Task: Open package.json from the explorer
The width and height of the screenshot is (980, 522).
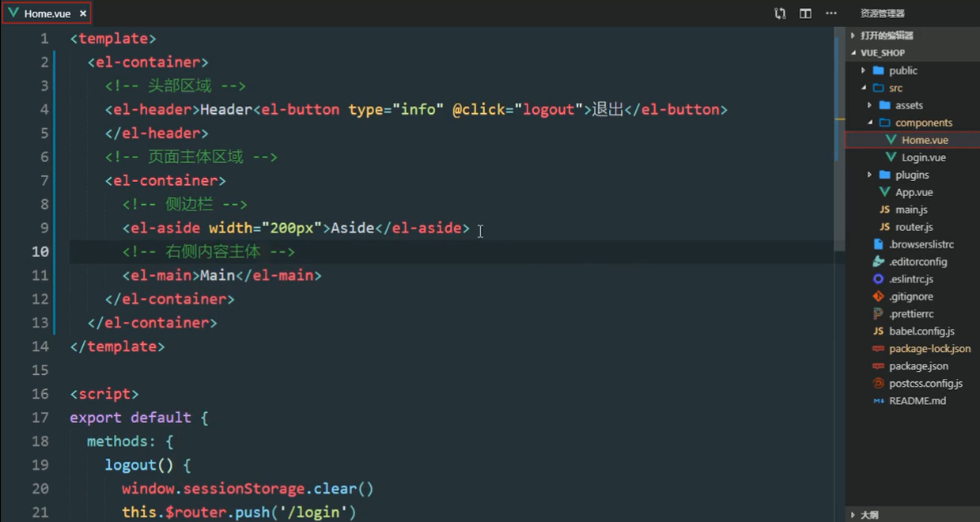Action: [918, 366]
